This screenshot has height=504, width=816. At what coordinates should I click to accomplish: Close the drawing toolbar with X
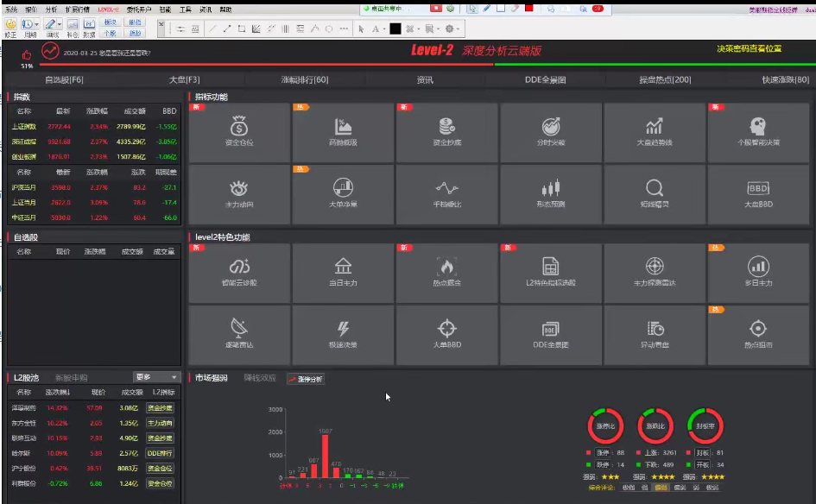(161, 24)
